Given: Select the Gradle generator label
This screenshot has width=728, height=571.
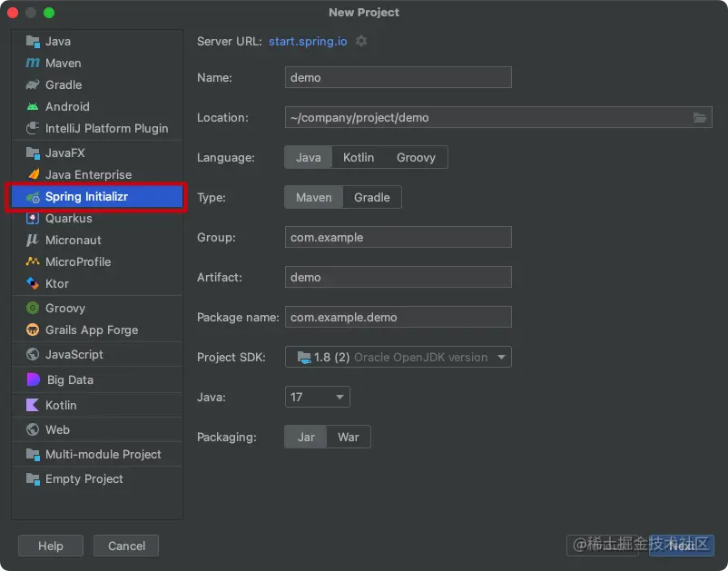Looking at the screenshot, I should coord(64,85).
